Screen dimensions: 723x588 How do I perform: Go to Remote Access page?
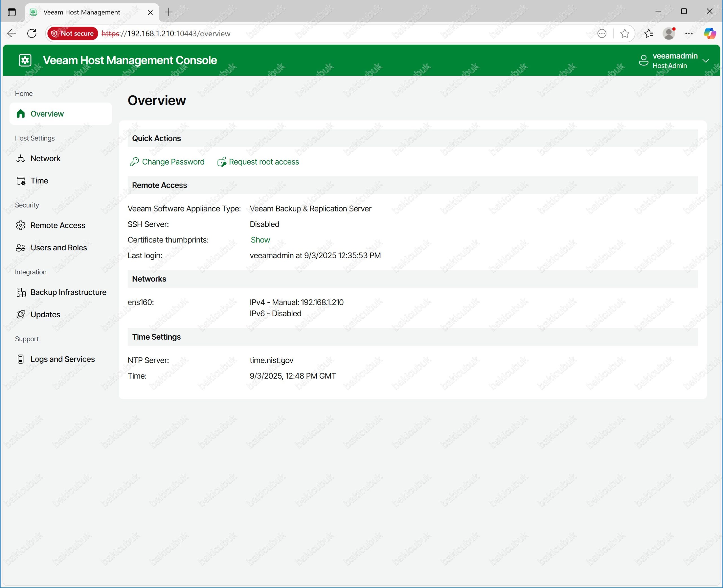[x=61, y=225]
